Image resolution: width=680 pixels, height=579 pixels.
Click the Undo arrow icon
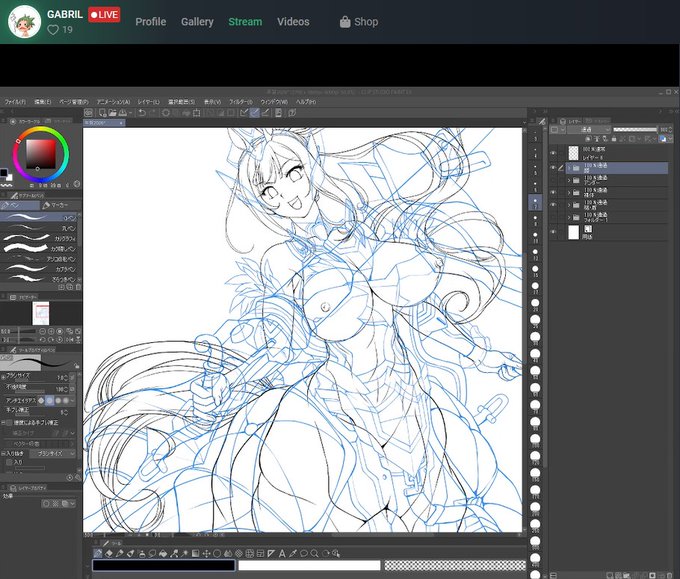pyautogui.click(x=142, y=113)
